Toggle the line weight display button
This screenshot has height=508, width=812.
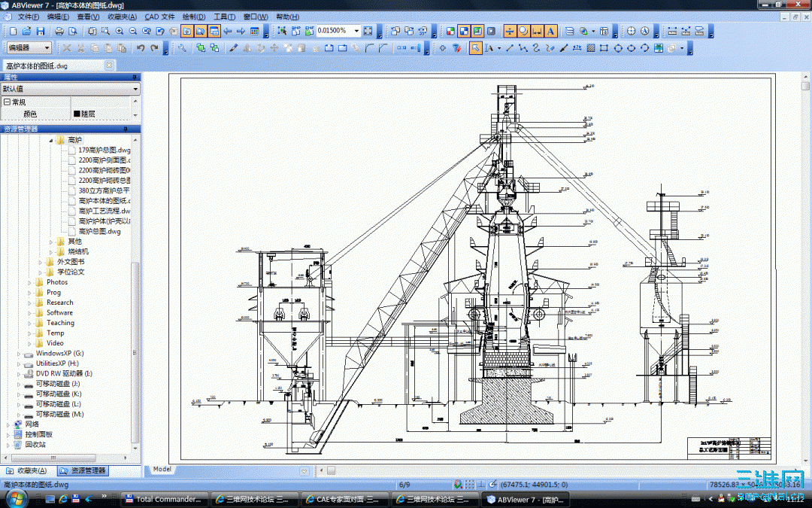[510, 31]
